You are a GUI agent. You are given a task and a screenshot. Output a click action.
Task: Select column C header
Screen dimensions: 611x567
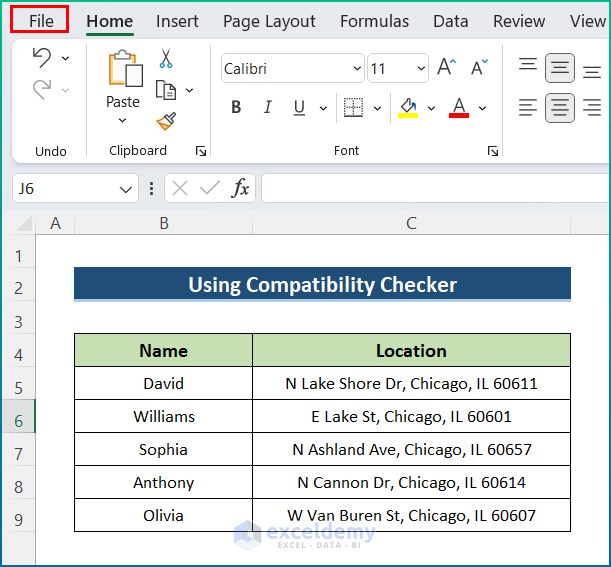click(411, 224)
